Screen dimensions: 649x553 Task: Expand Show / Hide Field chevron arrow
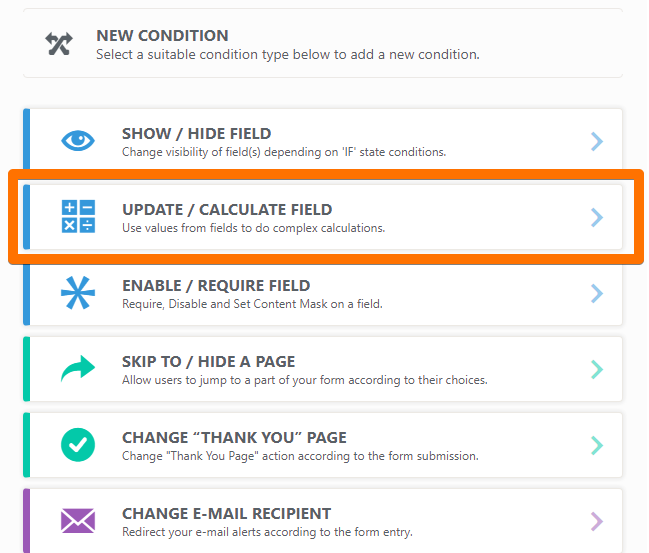coord(597,142)
